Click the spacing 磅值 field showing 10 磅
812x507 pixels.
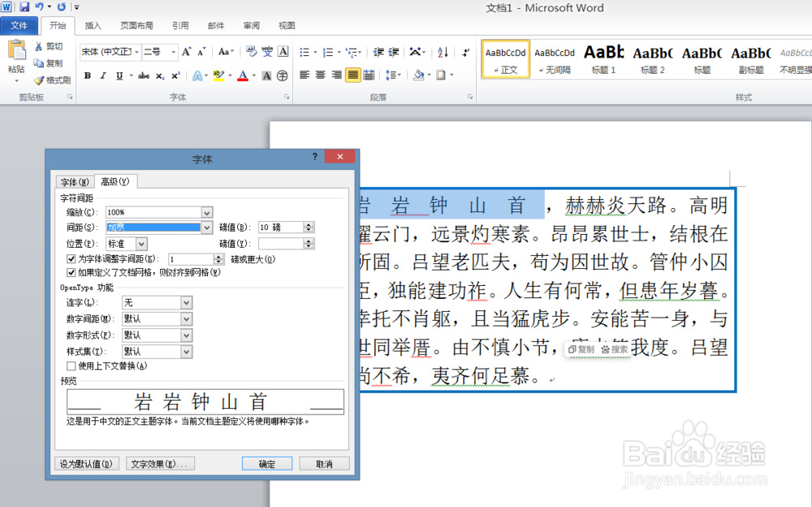pos(281,227)
